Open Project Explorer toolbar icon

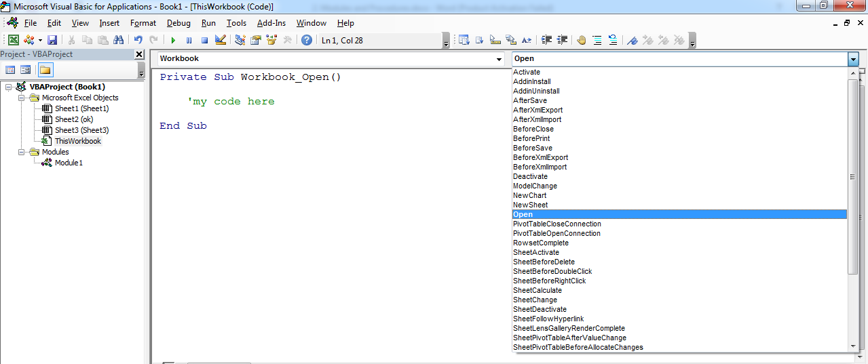[240, 40]
